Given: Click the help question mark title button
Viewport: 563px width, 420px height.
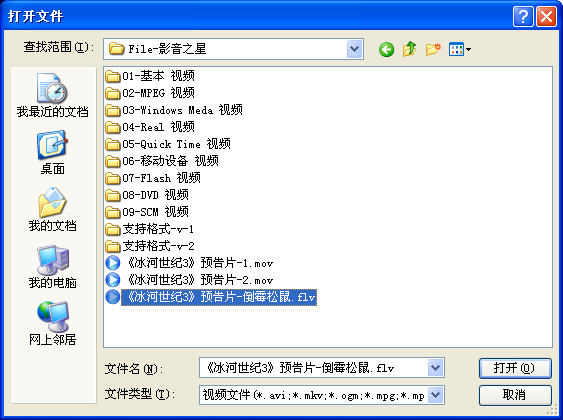Looking at the screenshot, I should point(523,16).
